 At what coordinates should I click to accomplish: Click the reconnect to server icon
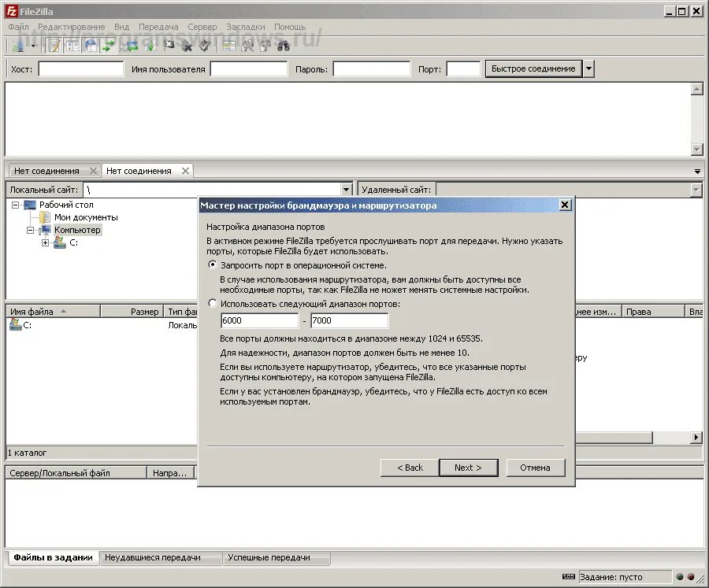[x=204, y=46]
